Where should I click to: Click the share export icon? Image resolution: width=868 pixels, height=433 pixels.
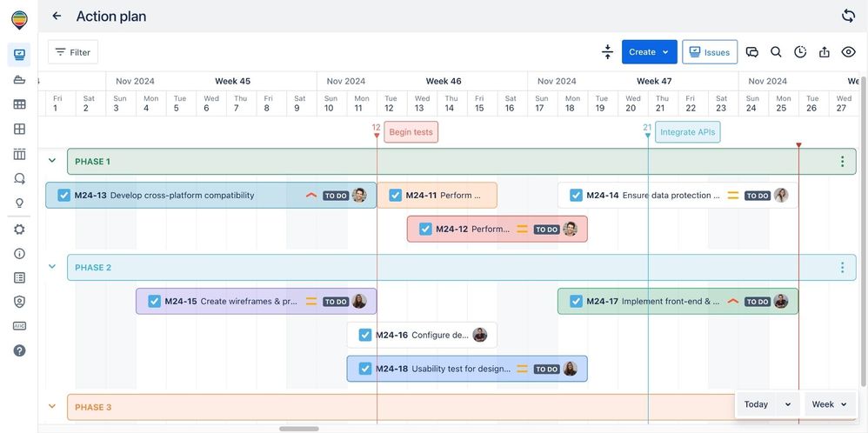point(825,52)
